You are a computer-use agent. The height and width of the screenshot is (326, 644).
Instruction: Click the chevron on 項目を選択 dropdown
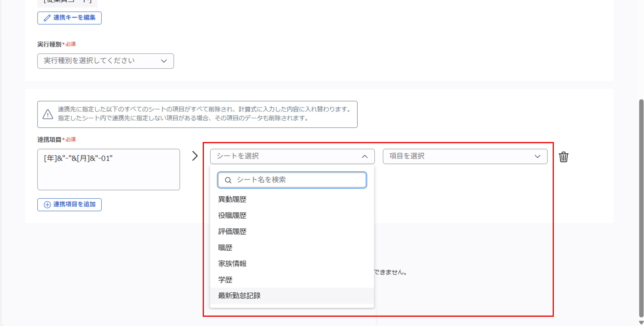point(537,157)
